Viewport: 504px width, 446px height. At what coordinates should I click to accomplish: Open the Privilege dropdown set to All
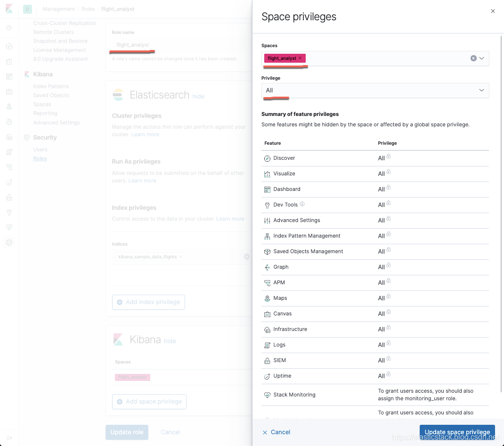coord(375,91)
